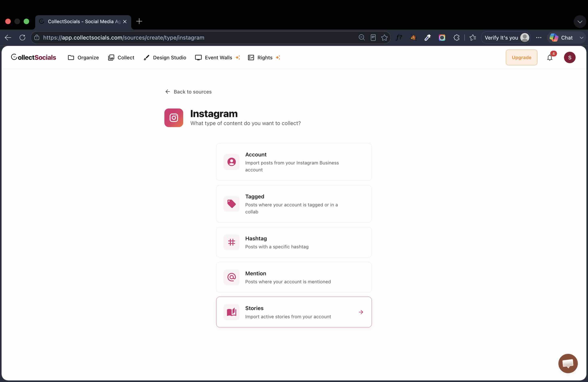Screen dimensions: 588x382
Task: Open the notifications bell
Action: [x=550, y=58]
